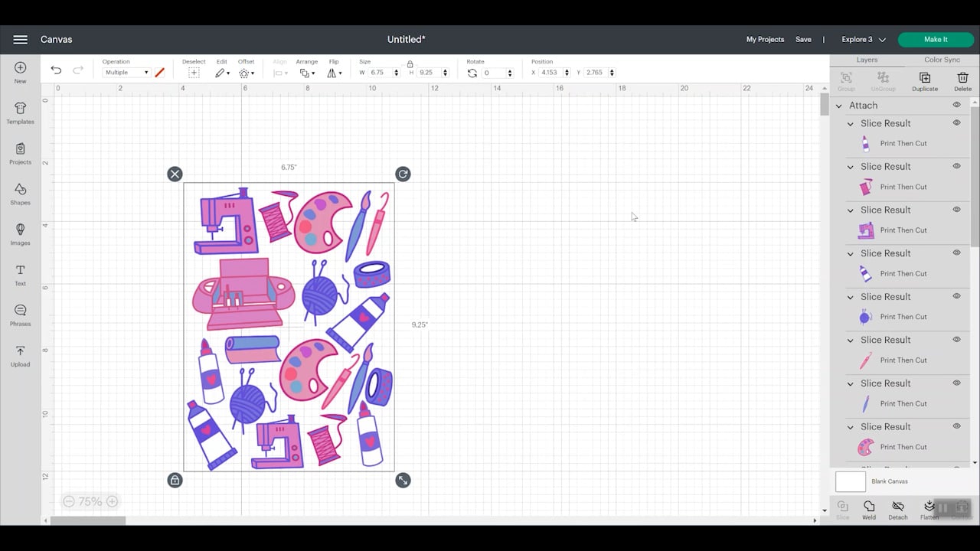Image resolution: width=980 pixels, height=551 pixels.
Task: Click the Canvas title in the header
Action: [x=56, y=39]
